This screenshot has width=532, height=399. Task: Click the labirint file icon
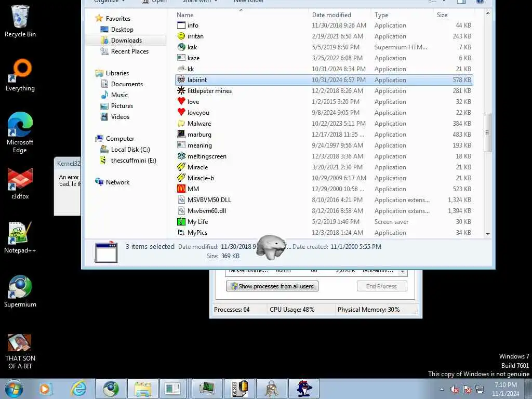click(x=181, y=79)
